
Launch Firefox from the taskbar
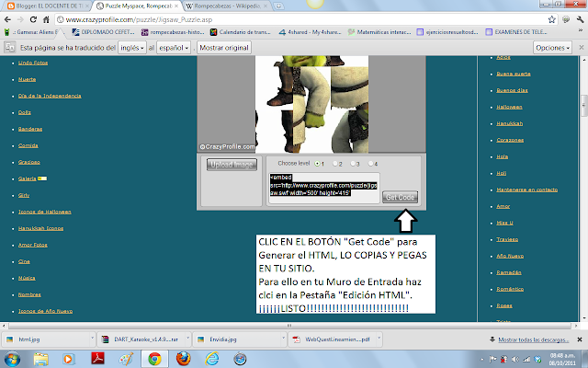tap(183, 360)
